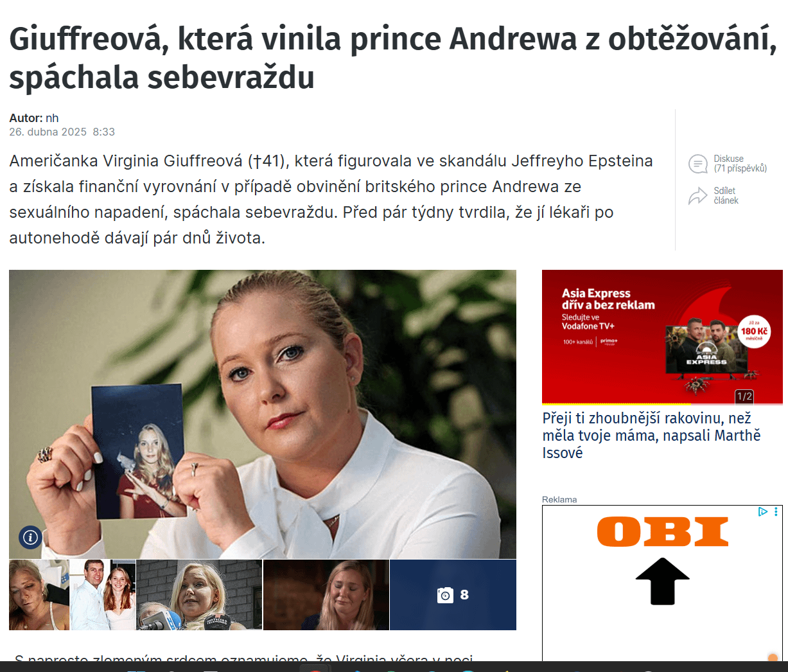The width and height of the screenshot is (788, 672).
Task: Click the 180 Kč price badge in ad
Action: tap(754, 332)
